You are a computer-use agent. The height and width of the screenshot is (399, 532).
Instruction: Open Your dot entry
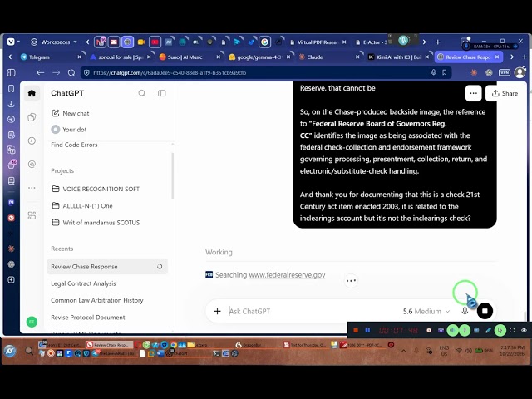point(69,130)
